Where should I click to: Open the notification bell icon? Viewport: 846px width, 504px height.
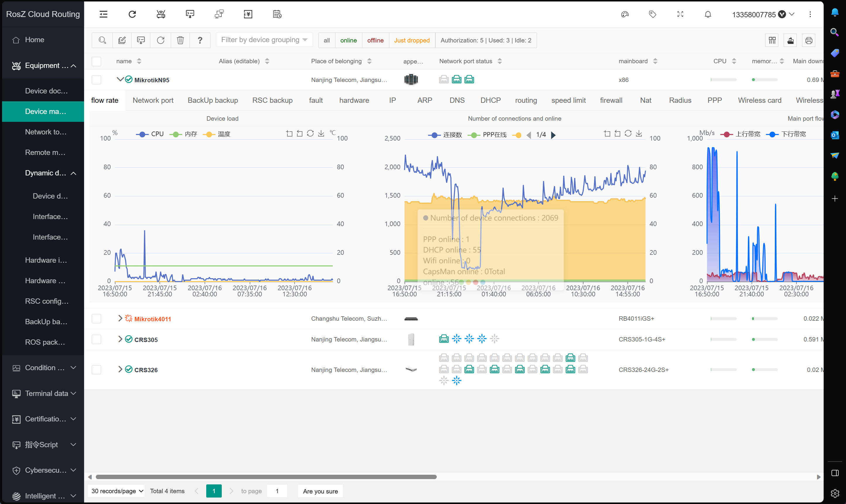click(x=708, y=14)
